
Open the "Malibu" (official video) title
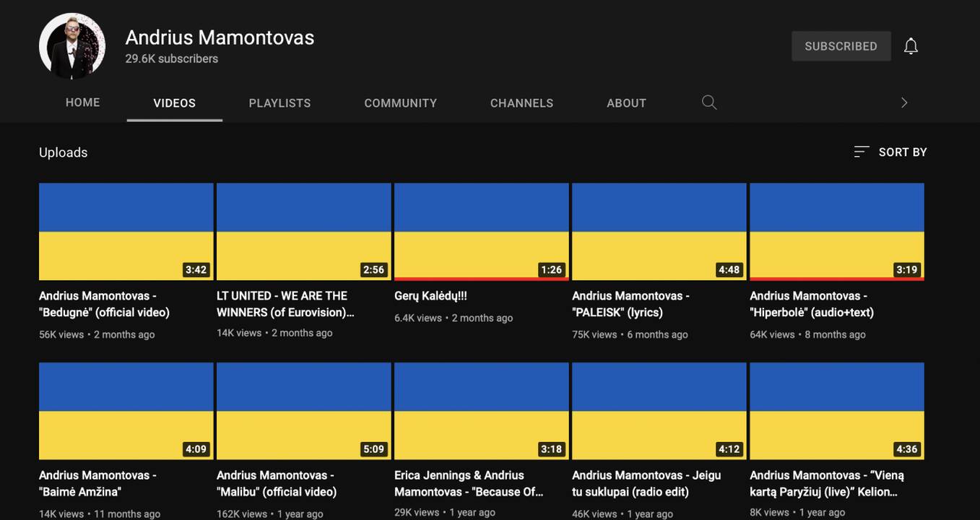coord(277,484)
